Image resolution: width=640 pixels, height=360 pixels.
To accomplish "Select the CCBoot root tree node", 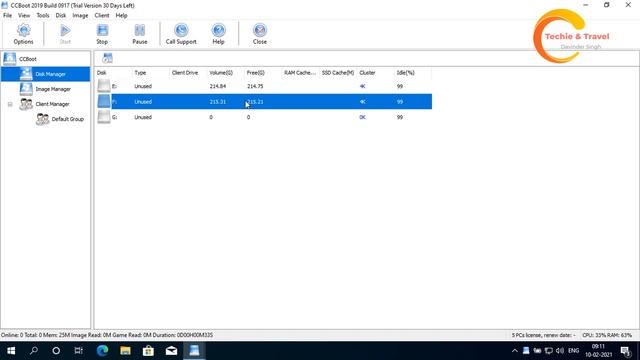I will click(27, 59).
